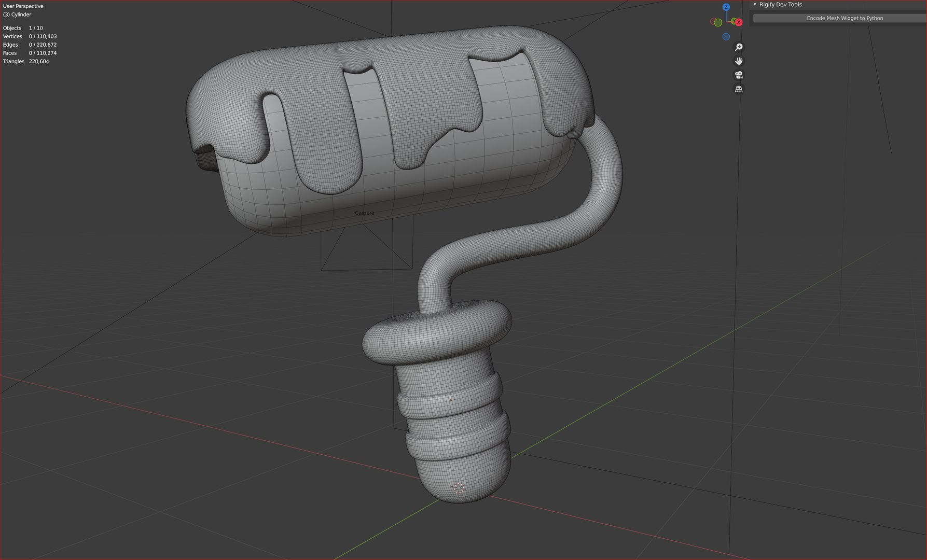
Task: Click the unlabeled blue negative-Z gizmo circle
Action: [x=726, y=37]
